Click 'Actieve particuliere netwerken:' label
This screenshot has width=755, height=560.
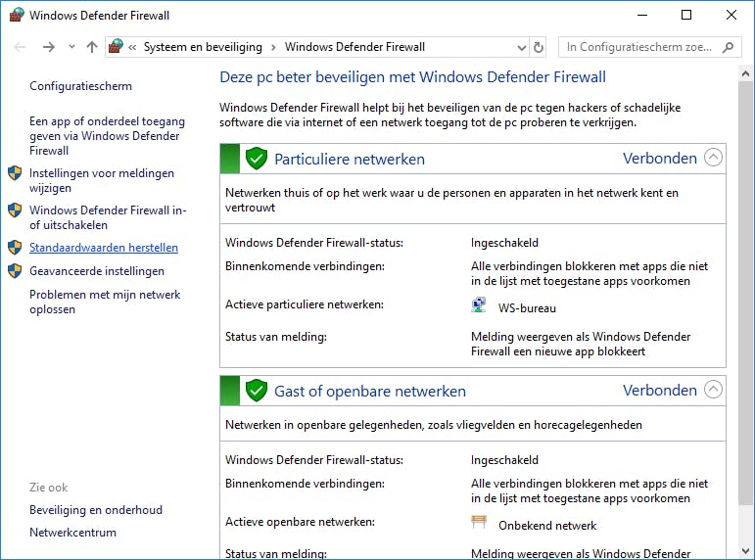305,304
